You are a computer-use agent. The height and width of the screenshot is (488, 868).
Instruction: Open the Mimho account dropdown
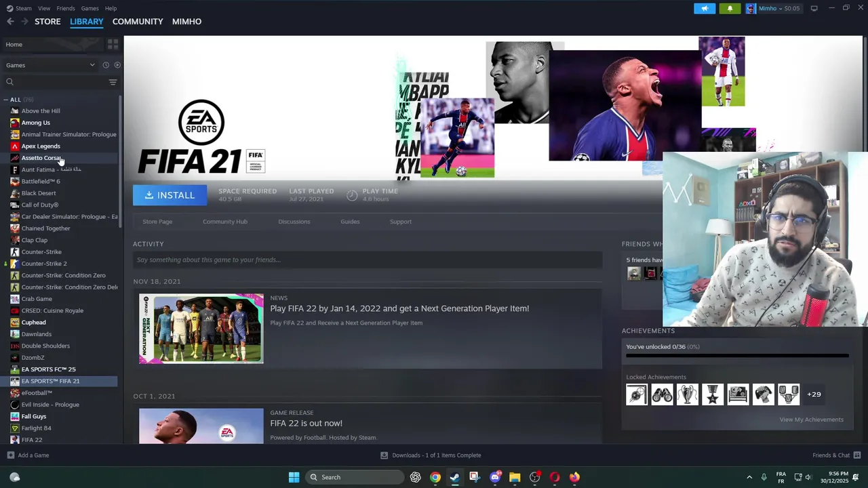pos(773,8)
